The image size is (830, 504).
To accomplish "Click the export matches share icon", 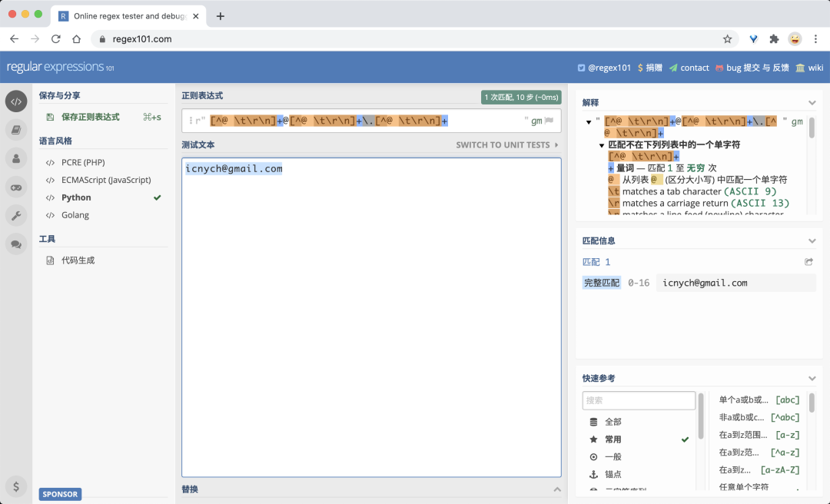I will point(808,261).
